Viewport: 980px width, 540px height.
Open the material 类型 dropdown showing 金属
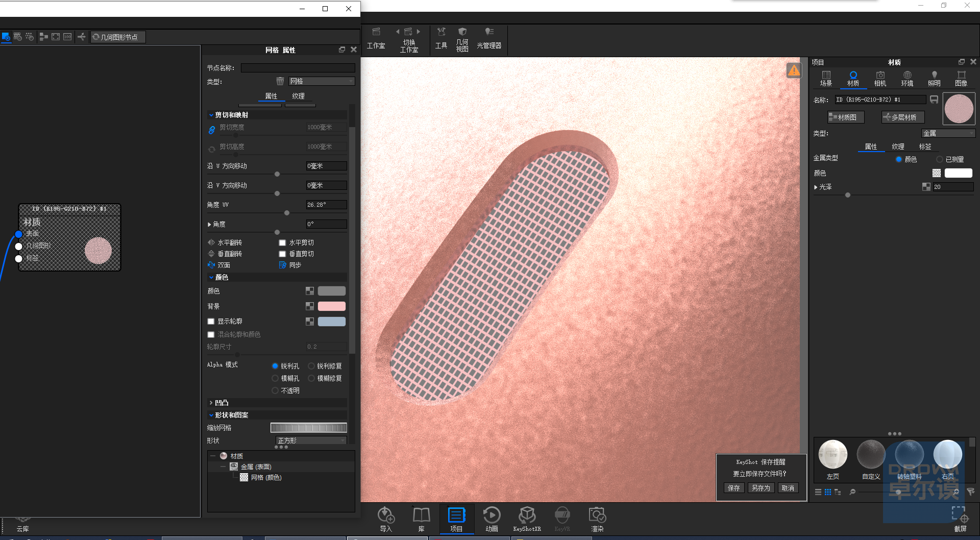tap(948, 133)
